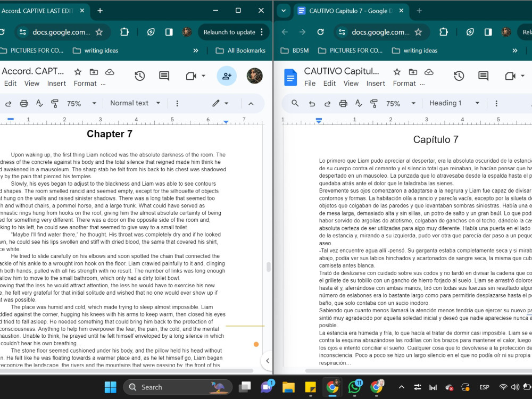This screenshot has height=399, width=532.
Task: Open View menu in left Accord document
Action: (32, 84)
